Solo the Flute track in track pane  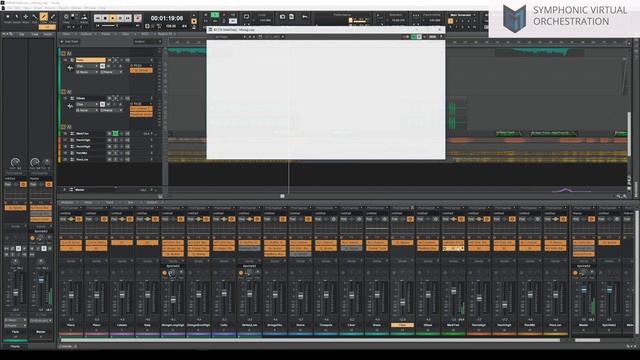tap(116, 60)
